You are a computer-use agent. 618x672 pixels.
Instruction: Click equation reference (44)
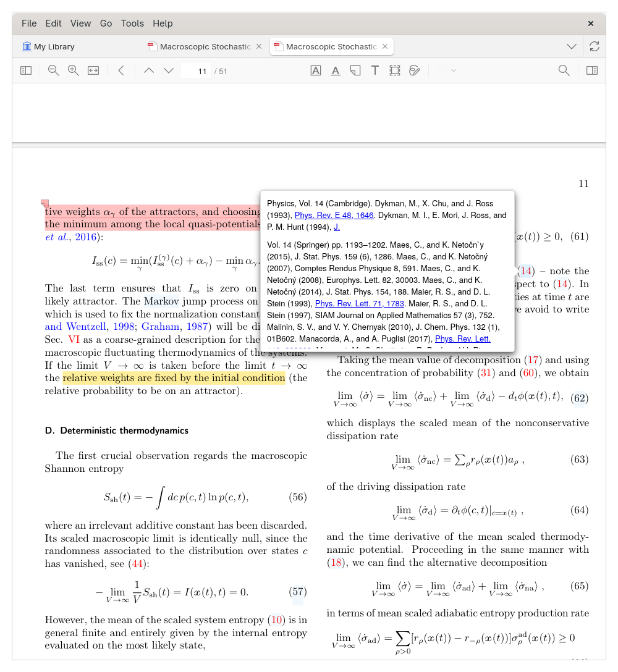click(x=138, y=564)
